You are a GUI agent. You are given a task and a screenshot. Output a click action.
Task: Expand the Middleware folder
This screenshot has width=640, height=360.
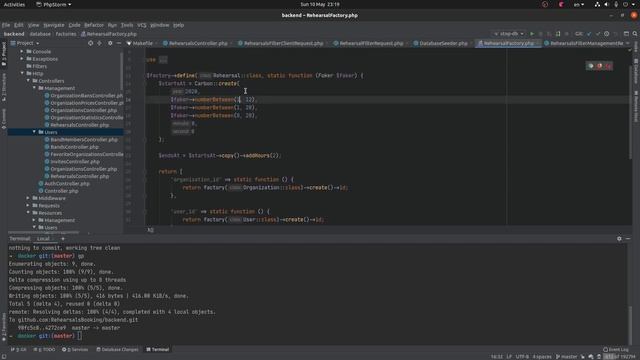click(28, 198)
